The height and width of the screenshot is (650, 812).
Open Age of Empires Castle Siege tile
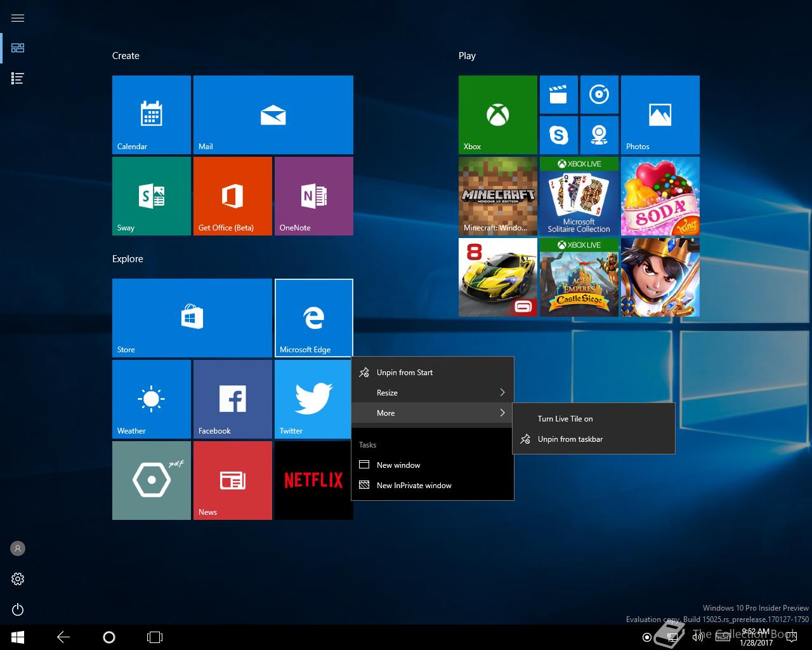[579, 277]
